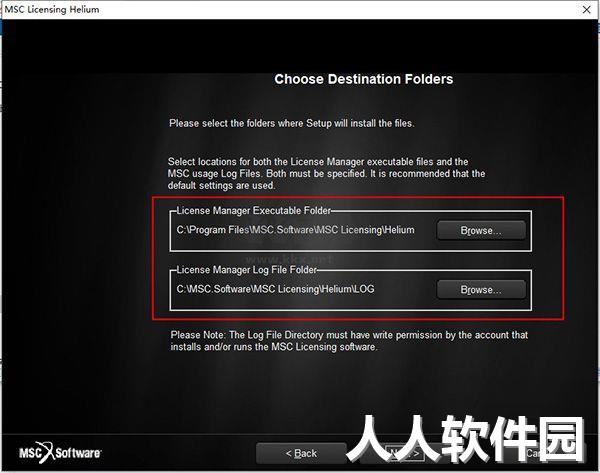Click Browse for the Log File Folder
The width and height of the screenshot is (600, 473).
(481, 290)
